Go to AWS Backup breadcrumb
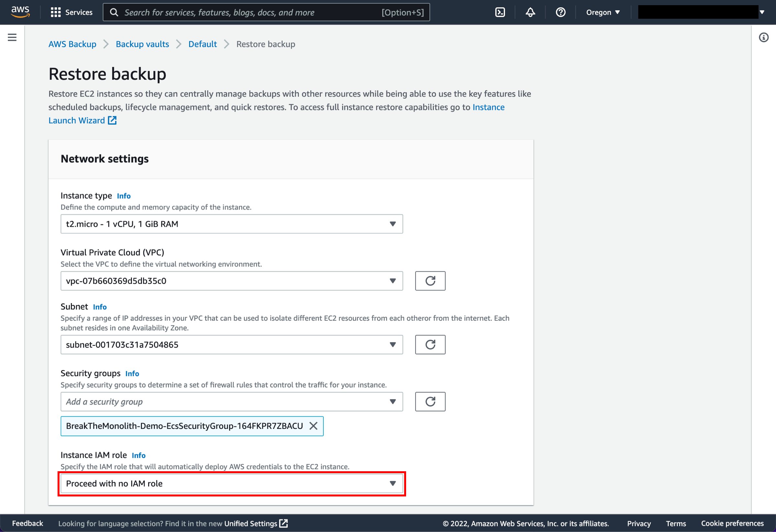This screenshot has width=776, height=532. [72, 44]
